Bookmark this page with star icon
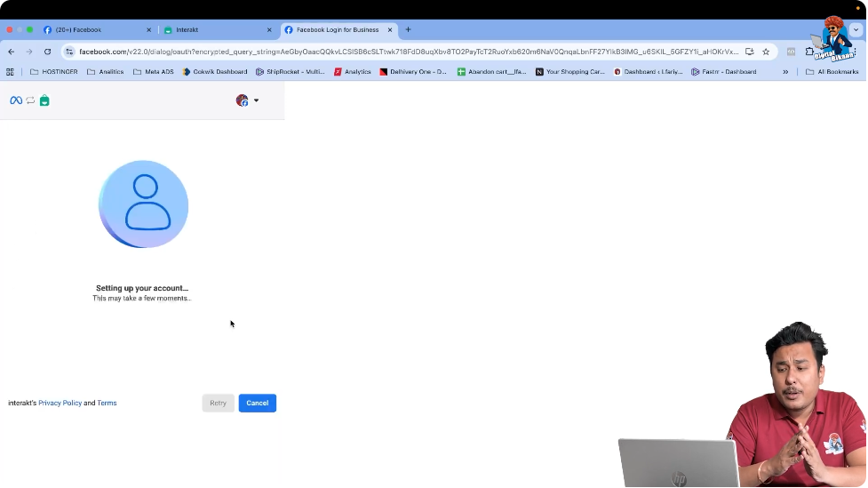This screenshot has height=488, width=868. (x=766, y=52)
